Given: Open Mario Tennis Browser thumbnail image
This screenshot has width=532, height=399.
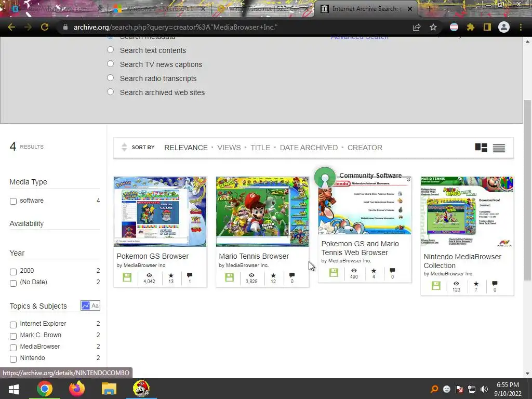Looking at the screenshot, I should 262,211.
